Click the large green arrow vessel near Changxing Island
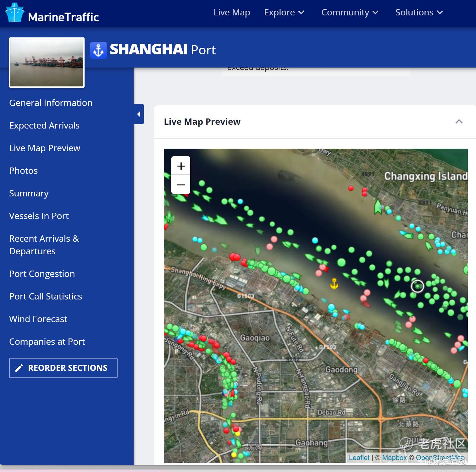Image resolution: width=476 pixels, height=472 pixels. tap(378, 207)
